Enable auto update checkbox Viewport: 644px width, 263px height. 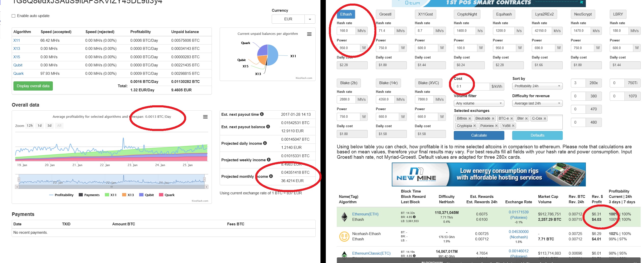pyautogui.click(x=13, y=16)
